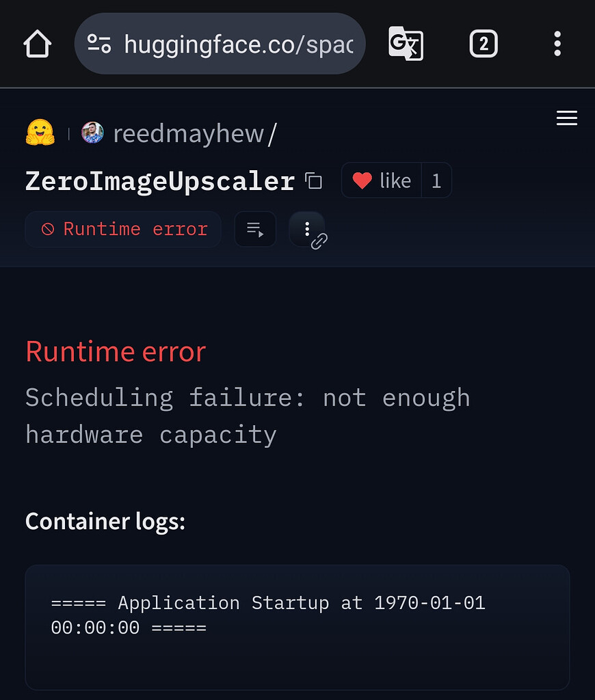Open site permissions icon in address bar
The height and width of the screenshot is (700, 595).
tap(100, 43)
